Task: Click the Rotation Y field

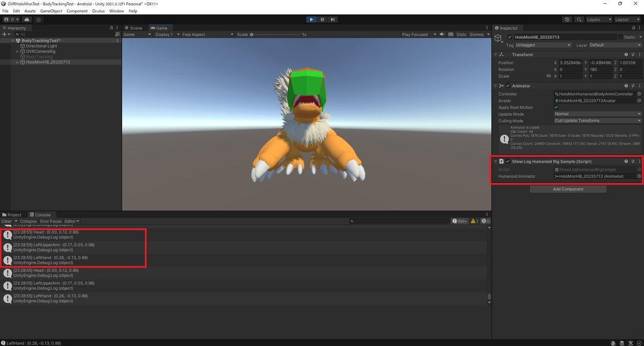Action: coord(600,69)
